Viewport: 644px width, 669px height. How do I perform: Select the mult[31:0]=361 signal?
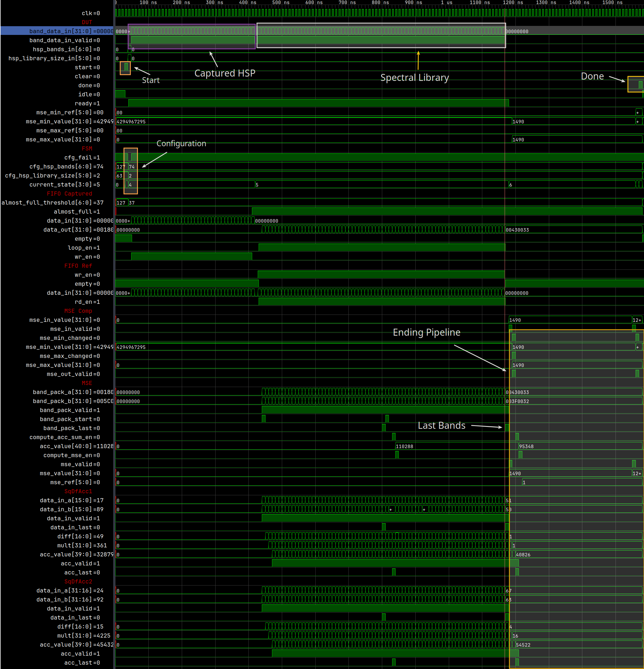tap(82, 545)
